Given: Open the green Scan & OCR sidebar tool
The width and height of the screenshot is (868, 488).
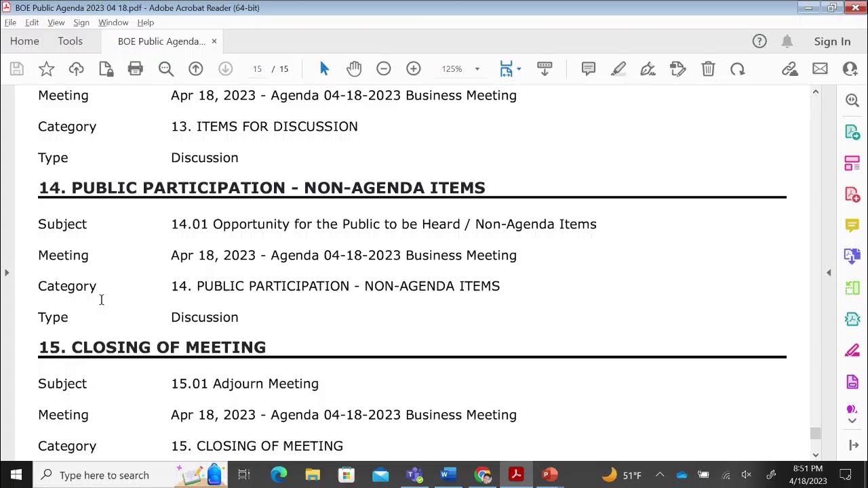Looking at the screenshot, I should coord(852,287).
